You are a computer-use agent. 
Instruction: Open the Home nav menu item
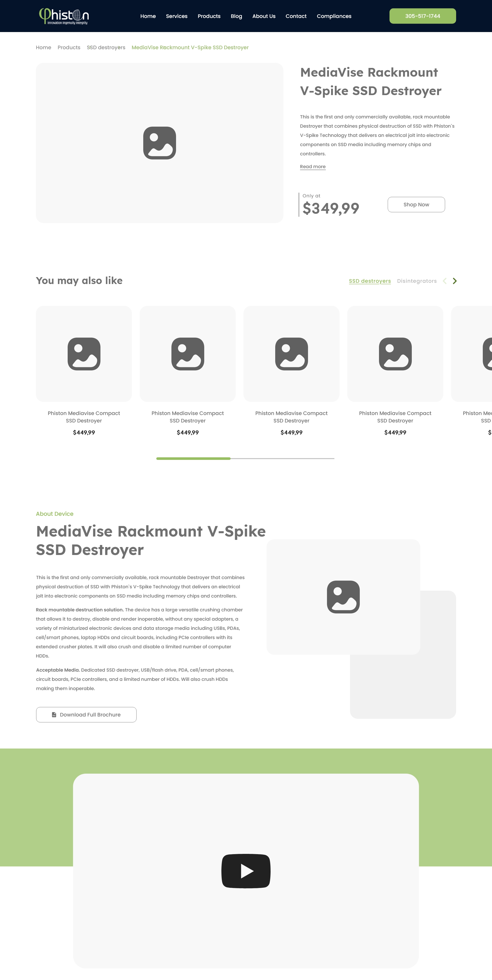click(x=148, y=16)
